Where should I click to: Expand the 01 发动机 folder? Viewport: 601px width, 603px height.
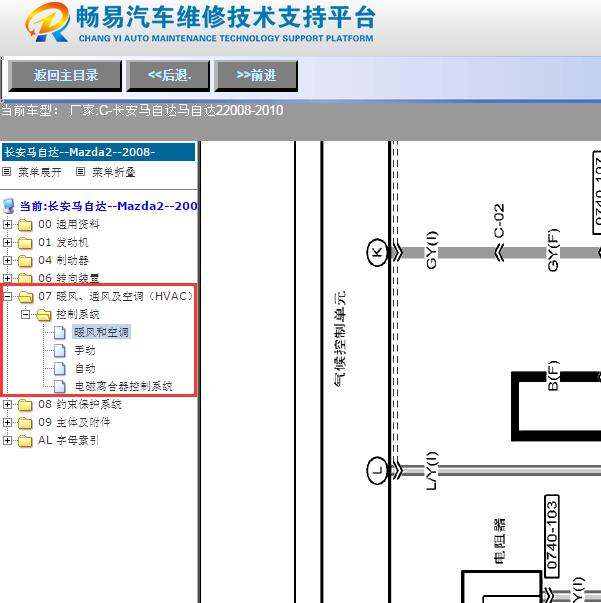(7, 242)
